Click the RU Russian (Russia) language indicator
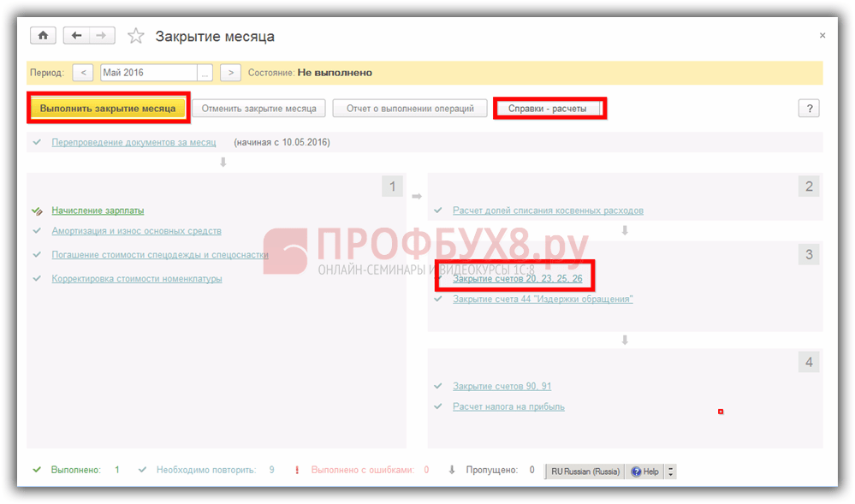The height and width of the screenshot is (504, 855). (585, 471)
